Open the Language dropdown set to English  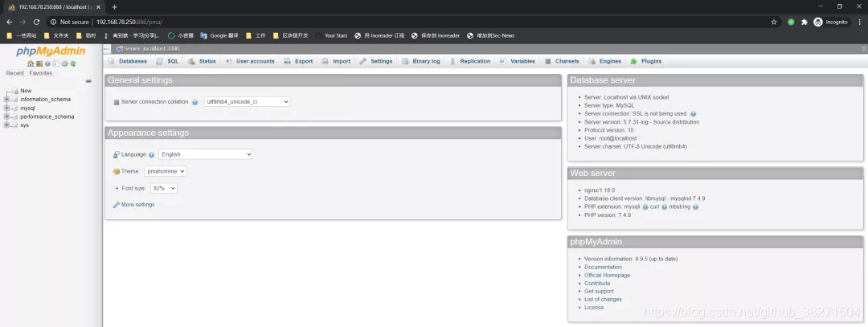[206, 154]
